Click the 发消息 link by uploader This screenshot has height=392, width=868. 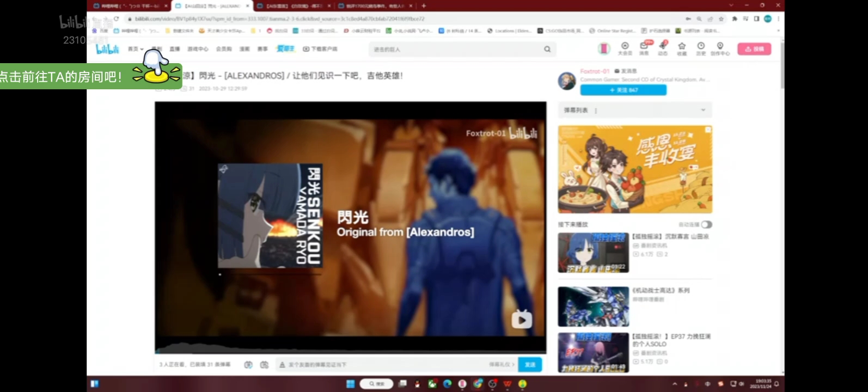(x=626, y=71)
